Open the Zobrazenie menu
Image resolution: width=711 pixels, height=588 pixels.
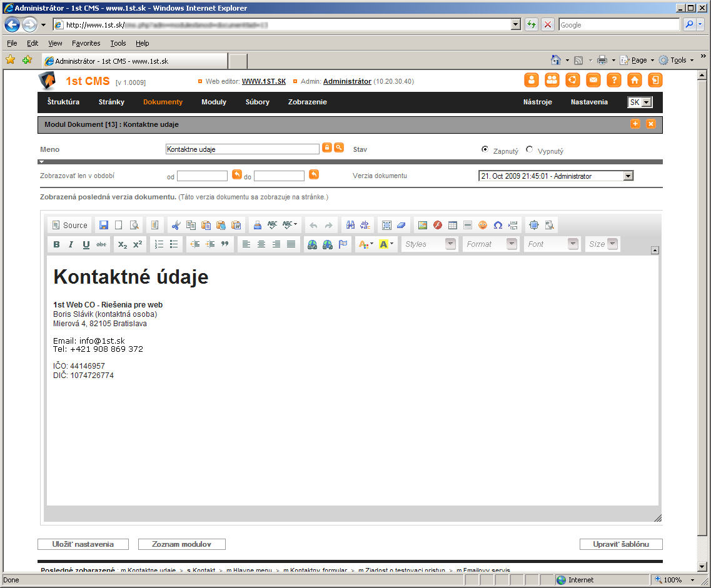pyautogui.click(x=308, y=102)
